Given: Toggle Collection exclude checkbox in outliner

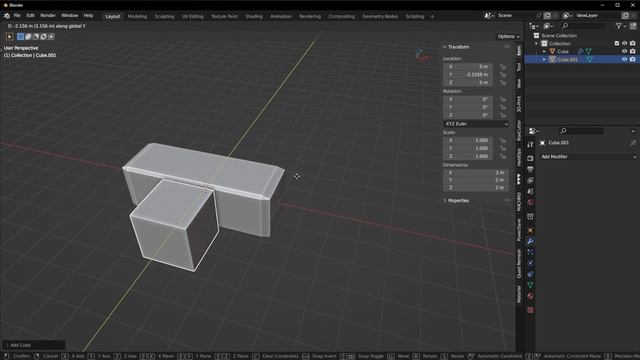Looking at the screenshot, I should click(617, 43).
